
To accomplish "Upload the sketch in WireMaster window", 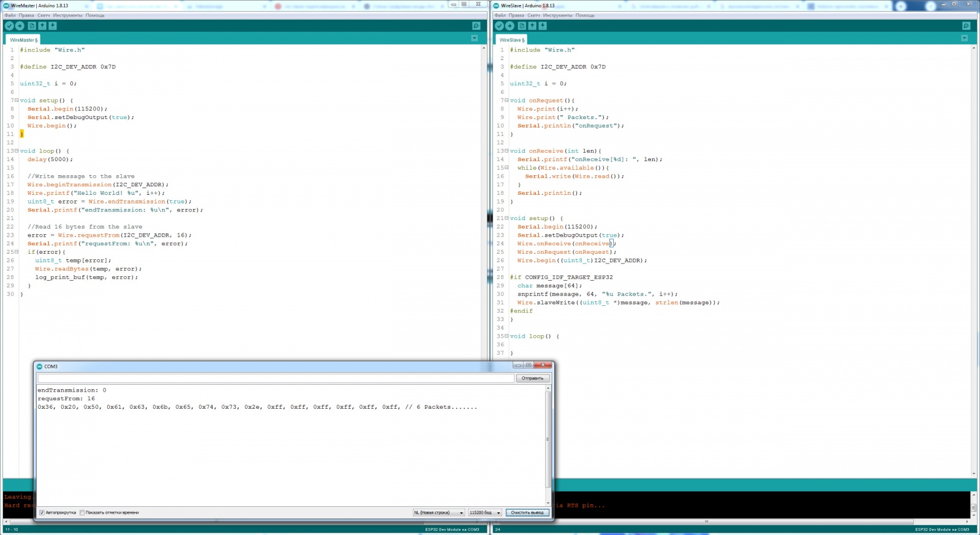I will [20, 26].
